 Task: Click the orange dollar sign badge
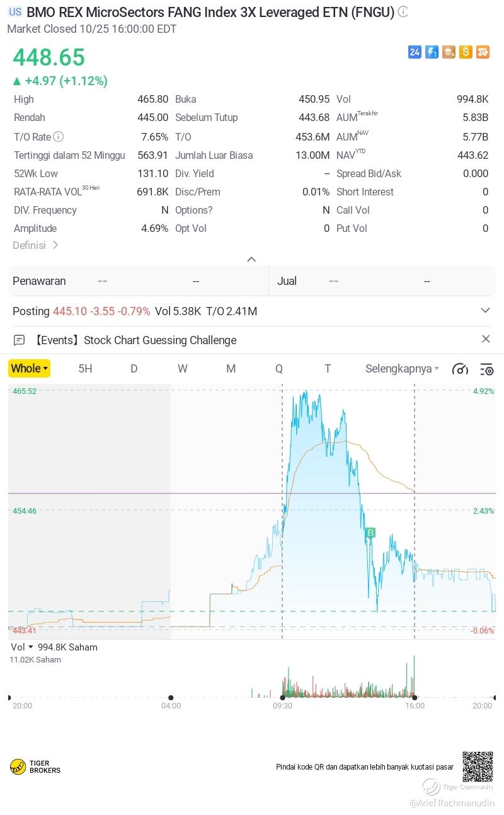tap(466, 52)
